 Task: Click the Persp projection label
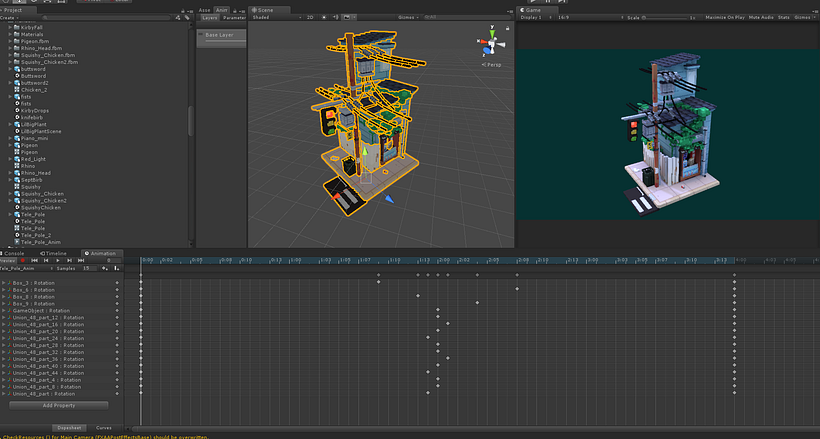click(x=493, y=65)
